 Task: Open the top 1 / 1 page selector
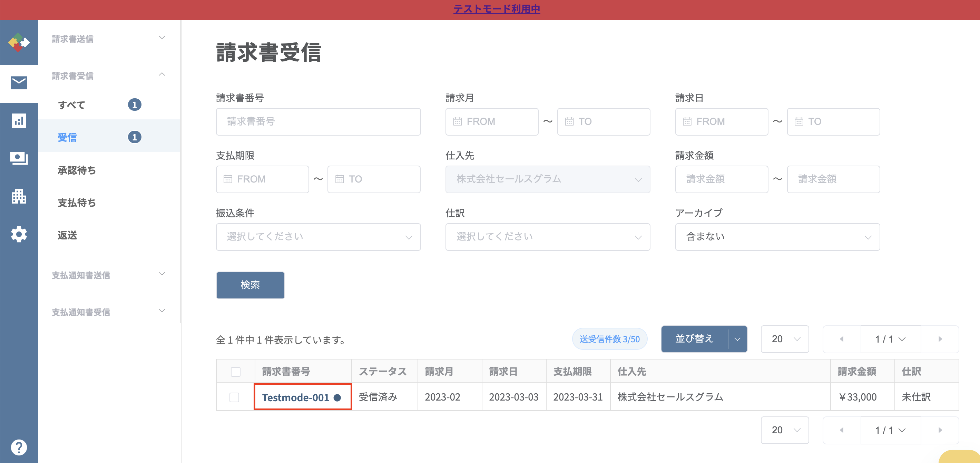(891, 339)
